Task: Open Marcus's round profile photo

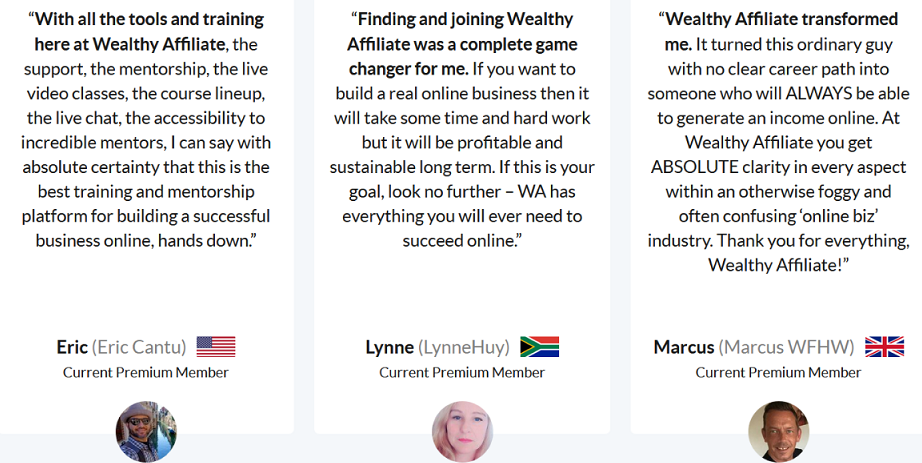Action: click(779, 432)
